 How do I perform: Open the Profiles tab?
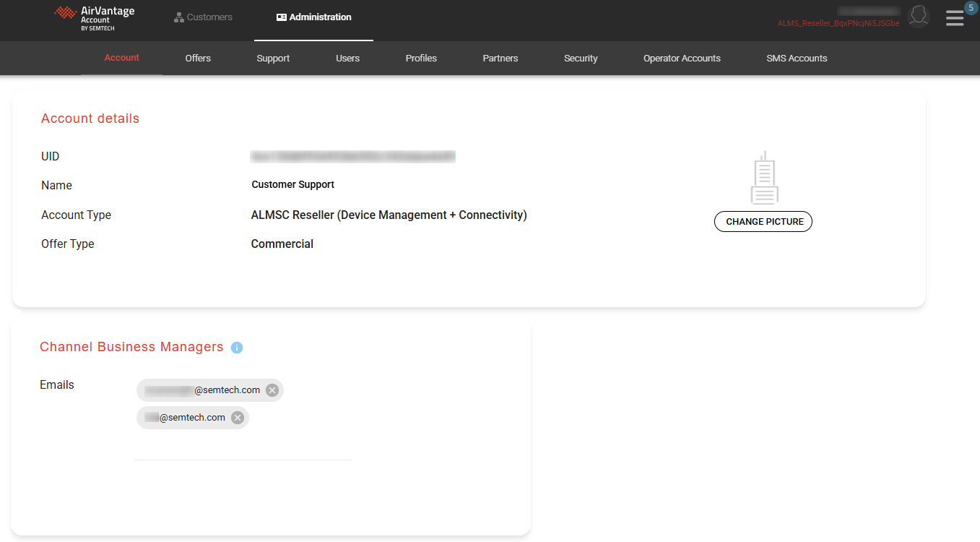coord(421,59)
